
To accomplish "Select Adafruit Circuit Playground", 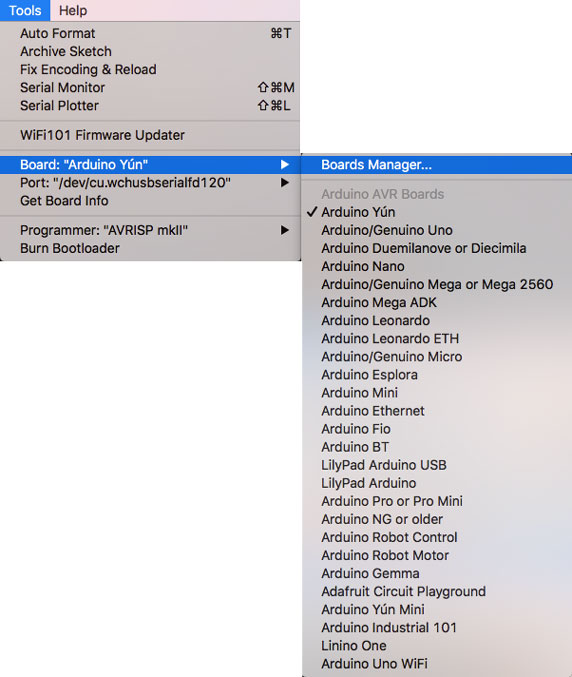I will [436, 592].
